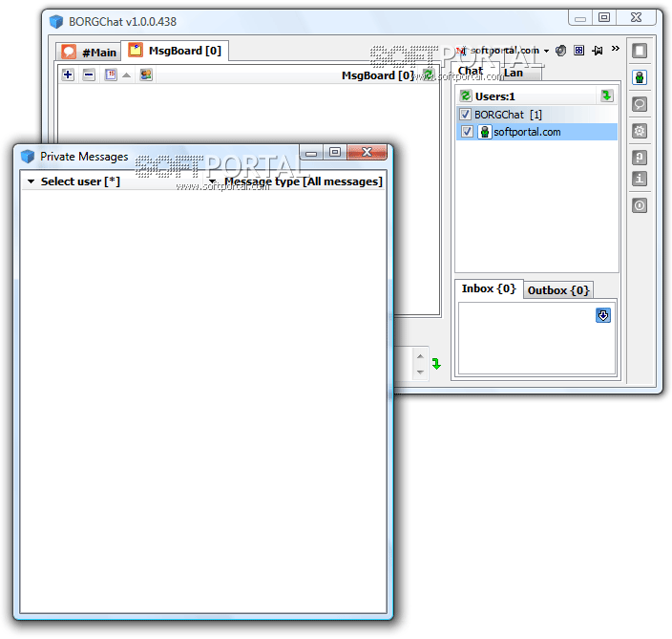This screenshot has height=639, width=672.
Task: Toggle the sound speaker icon
Action: pyautogui.click(x=560, y=51)
